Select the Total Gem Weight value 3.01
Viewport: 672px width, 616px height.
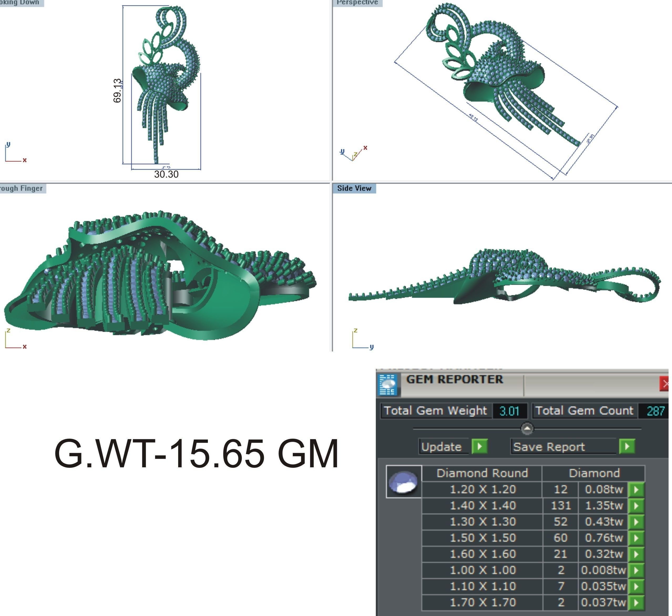point(510,411)
